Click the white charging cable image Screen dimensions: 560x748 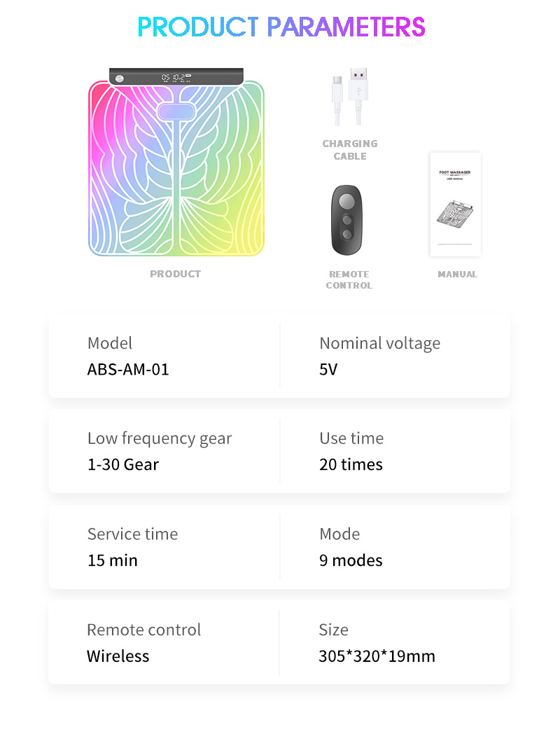tap(350, 97)
